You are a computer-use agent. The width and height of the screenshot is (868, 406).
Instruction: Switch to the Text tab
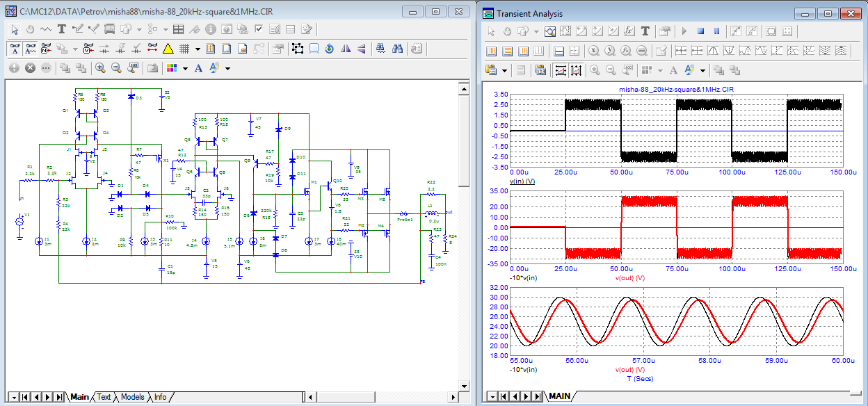[x=103, y=397]
